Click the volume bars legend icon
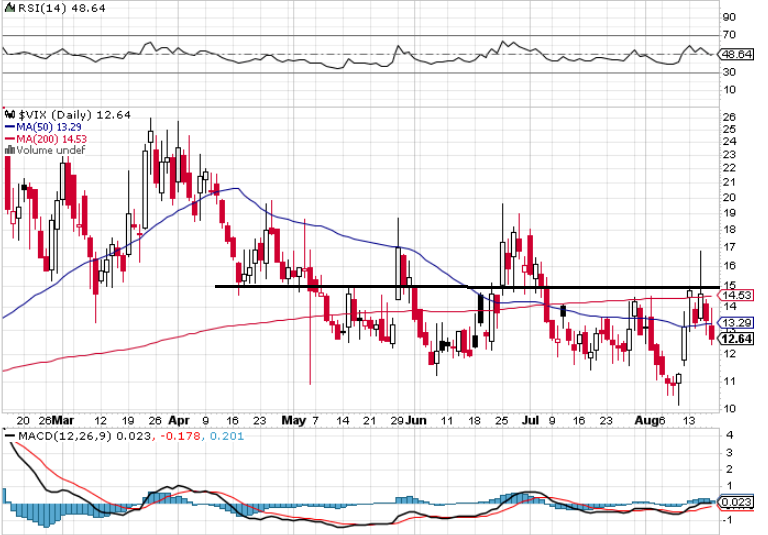This screenshot has width=768, height=535. 9,151
